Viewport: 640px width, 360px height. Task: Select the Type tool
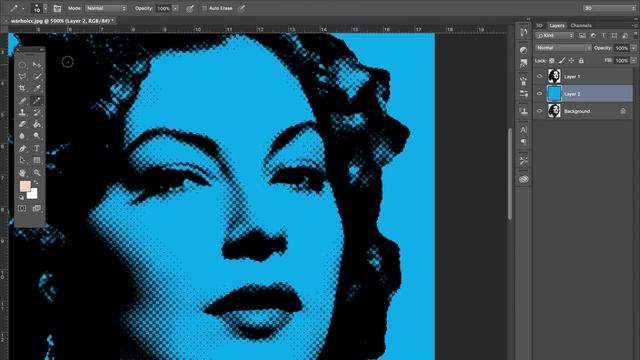click(x=37, y=149)
